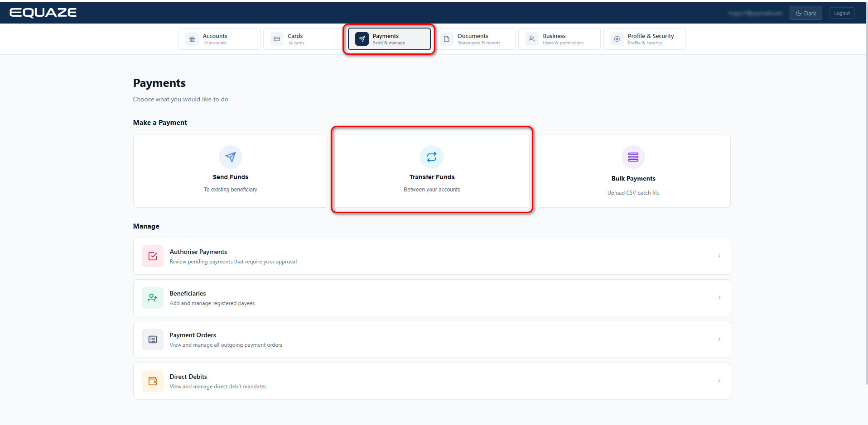Click the "19 accounts" subtitle
Image resolution: width=868 pixels, height=425 pixels.
[215, 43]
